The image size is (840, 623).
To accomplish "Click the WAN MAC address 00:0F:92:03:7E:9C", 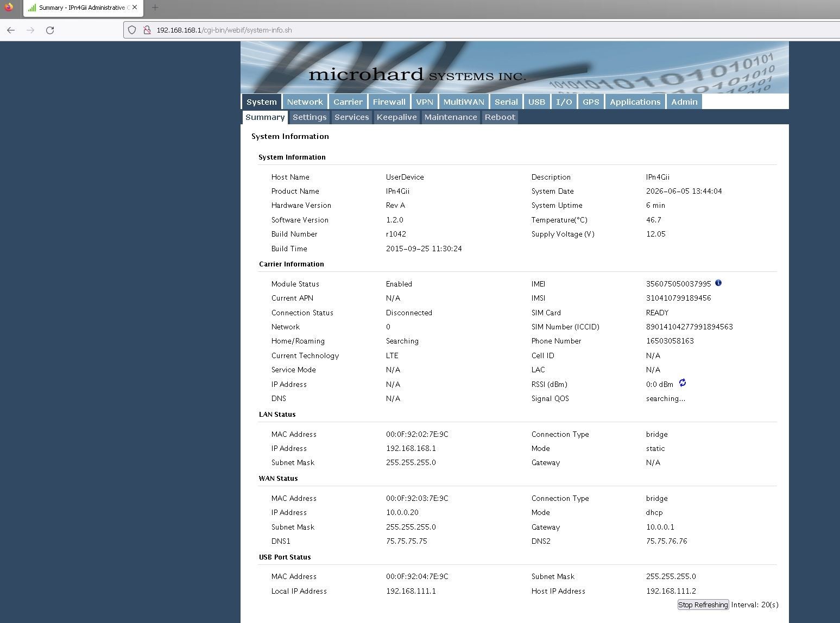I will [417, 498].
